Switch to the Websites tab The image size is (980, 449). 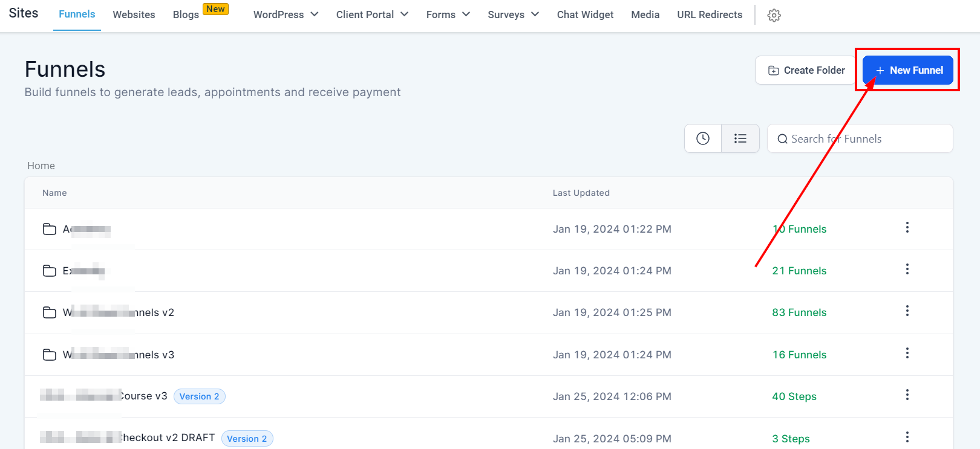(134, 15)
